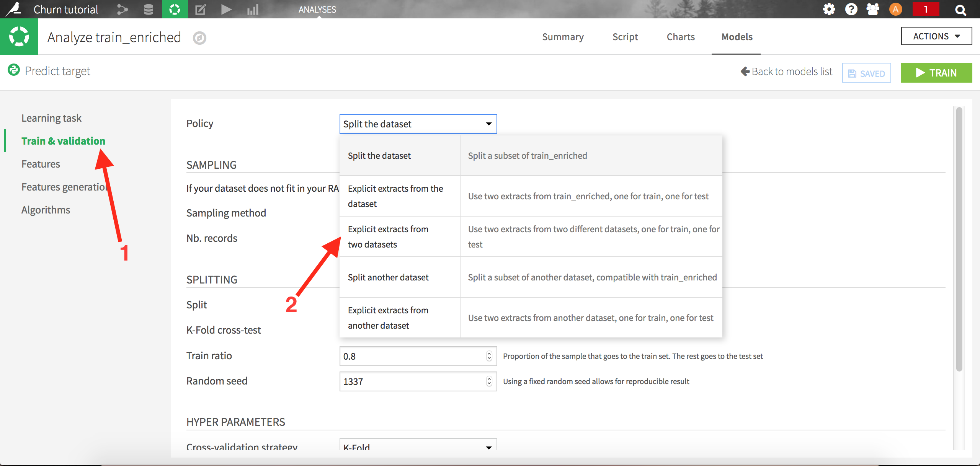
Task: Open the red notifications badge
Action: [x=926, y=9]
